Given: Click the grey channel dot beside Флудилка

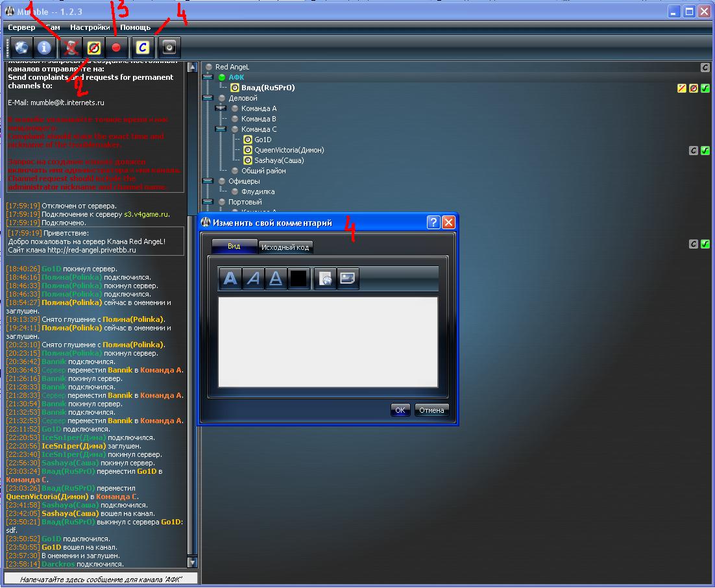Looking at the screenshot, I should pos(235,191).
